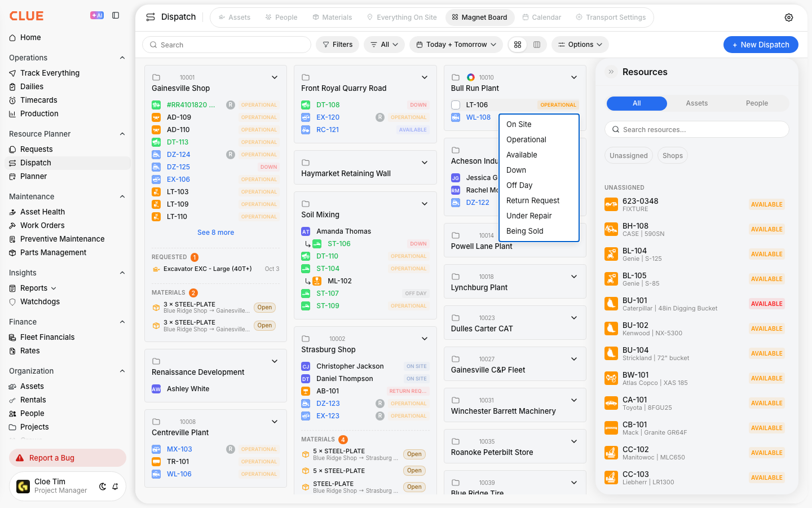Toggle the Shops filter chip
Screen dimensions: 812x508
pos(673,156)
